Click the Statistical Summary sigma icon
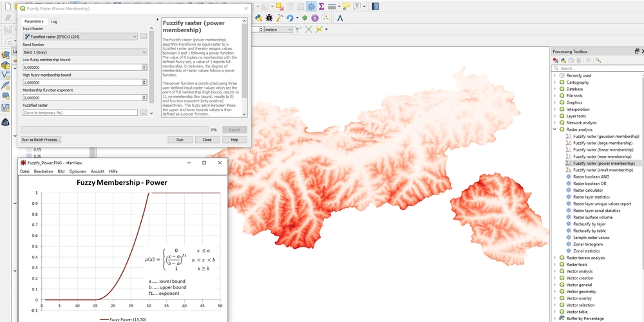Image resolution: width=644 pixels, height=322 pixels. click(x=321, y=6)
